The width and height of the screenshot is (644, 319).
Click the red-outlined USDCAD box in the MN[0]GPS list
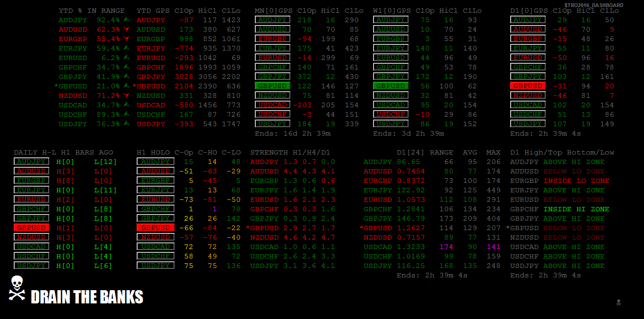(x=272, y=105)
